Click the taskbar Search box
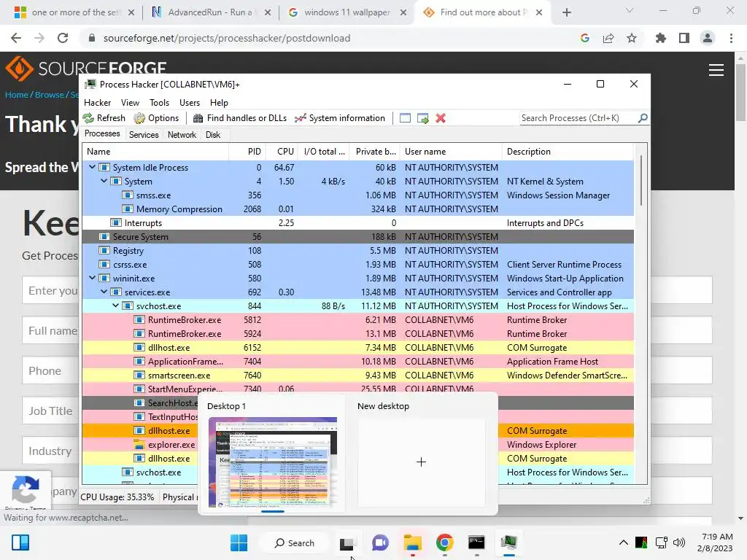Screen dimensions: 747x560 coord(295,542)
